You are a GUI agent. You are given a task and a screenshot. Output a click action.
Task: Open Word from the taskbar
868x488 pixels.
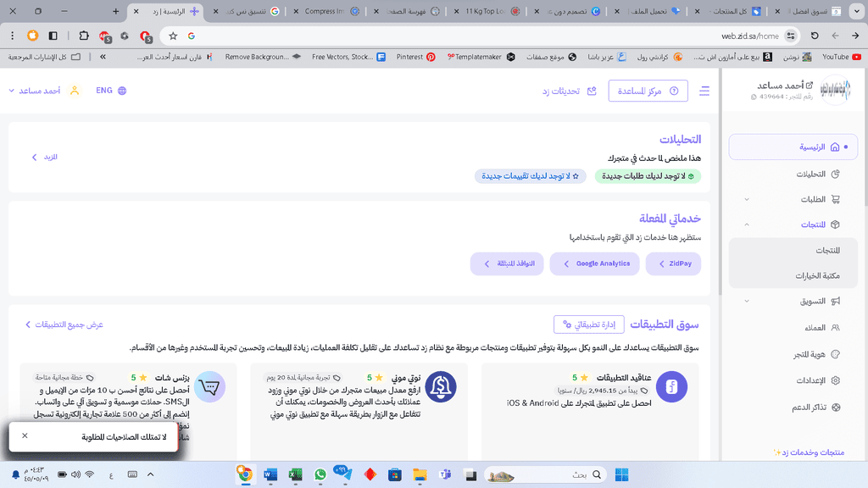coord(270,474)
